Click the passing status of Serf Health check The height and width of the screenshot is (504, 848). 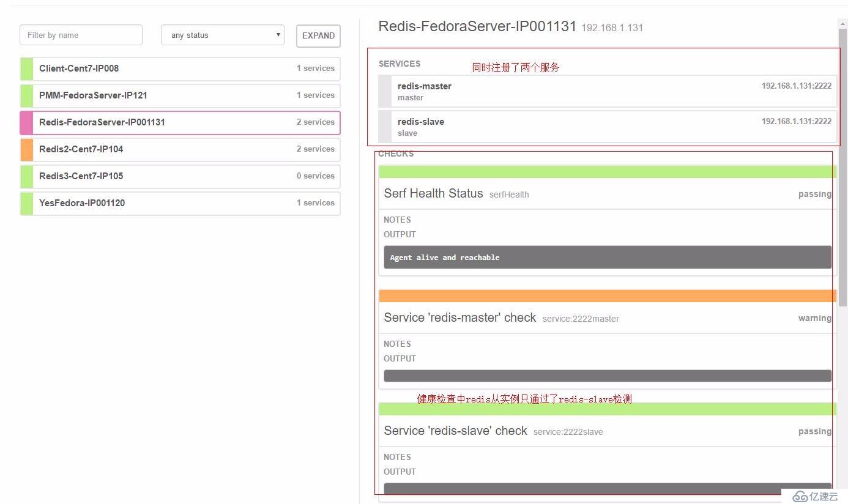(x=815, y=194)
